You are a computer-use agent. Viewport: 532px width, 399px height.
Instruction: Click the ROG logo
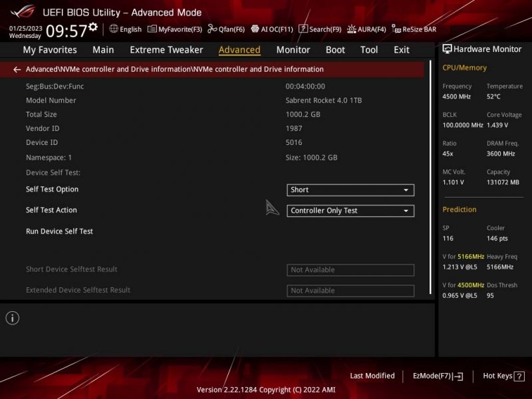(23, 11)
